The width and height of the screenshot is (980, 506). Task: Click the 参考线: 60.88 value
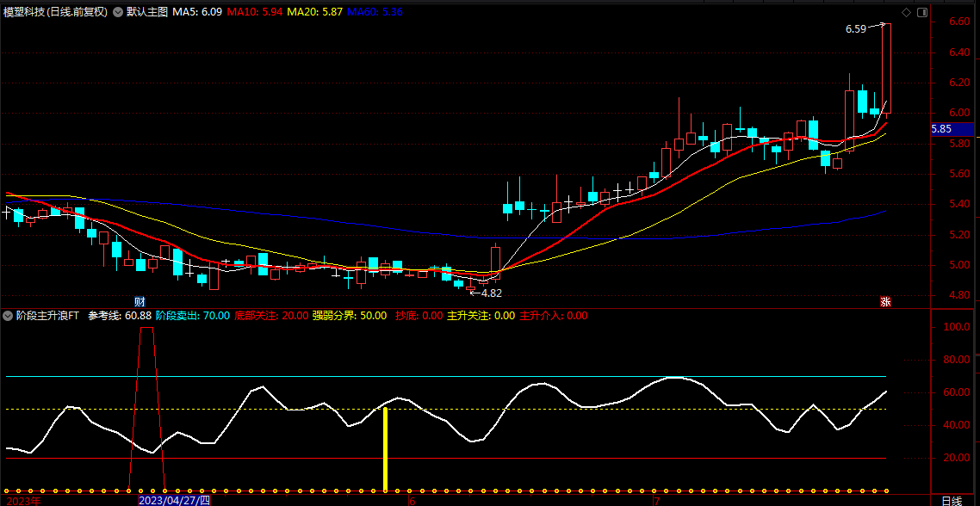(x=121, y=316)
